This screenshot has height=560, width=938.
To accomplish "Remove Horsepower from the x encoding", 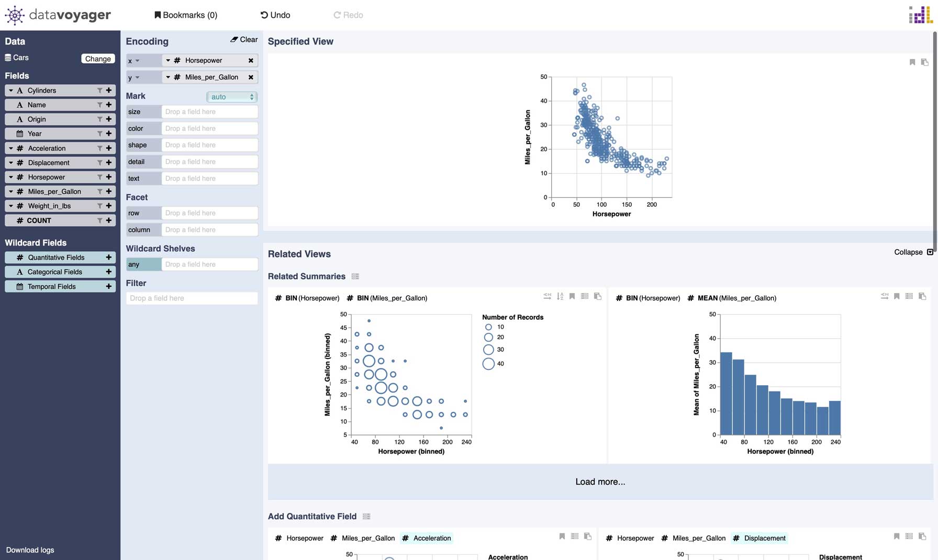I will pos(251,61).
